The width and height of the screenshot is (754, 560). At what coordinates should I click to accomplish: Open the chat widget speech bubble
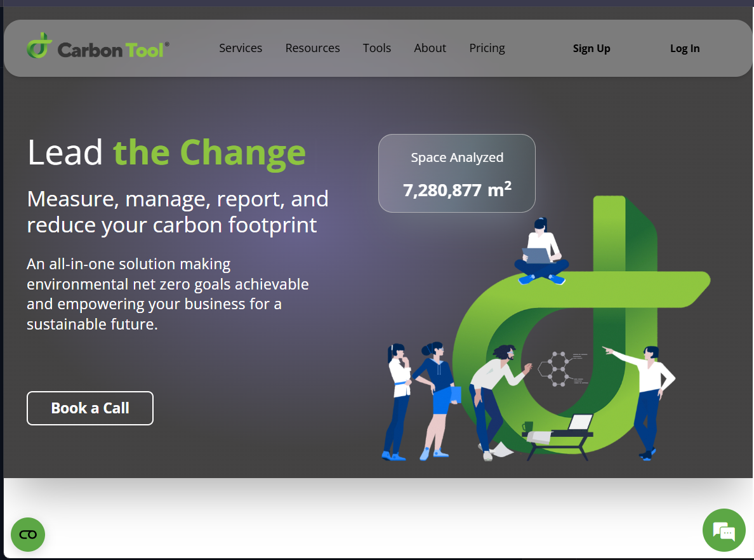click(x=724, y=530)
